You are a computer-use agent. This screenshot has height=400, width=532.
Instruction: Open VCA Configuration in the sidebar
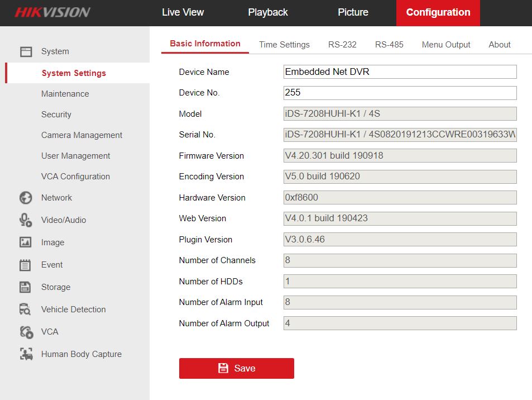(x=76, y=177)
